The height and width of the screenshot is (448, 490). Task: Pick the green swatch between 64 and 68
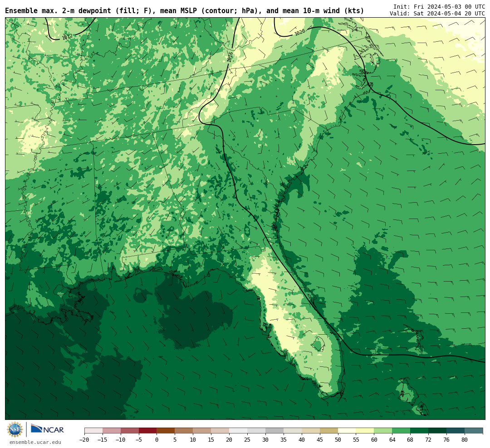point(402,431)
